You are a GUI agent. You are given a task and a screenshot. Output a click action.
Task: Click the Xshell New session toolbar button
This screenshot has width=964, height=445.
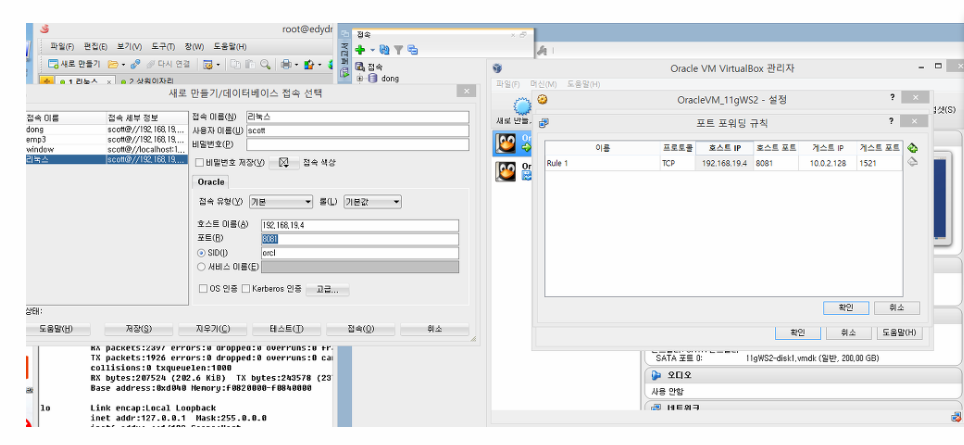click(x=74, y=64)
